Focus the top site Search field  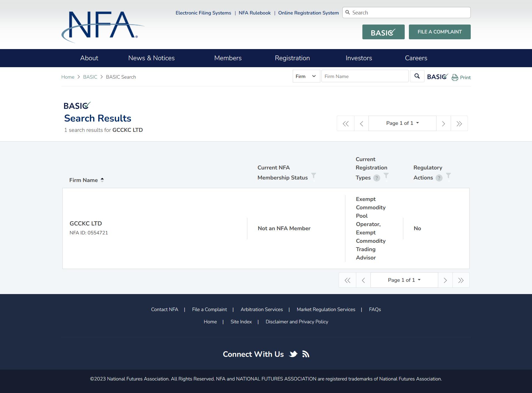(406, 13)
